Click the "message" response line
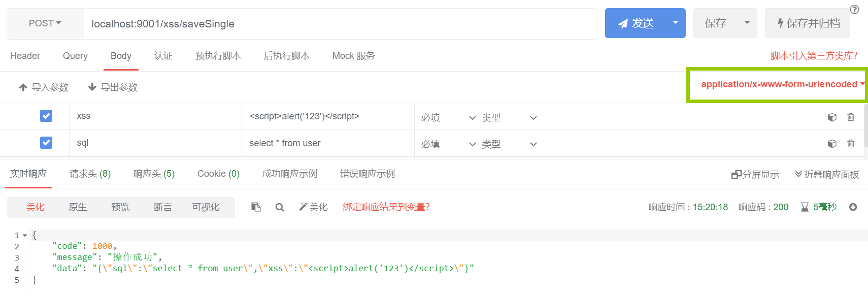Screen dimensions: 868x294 107,257
